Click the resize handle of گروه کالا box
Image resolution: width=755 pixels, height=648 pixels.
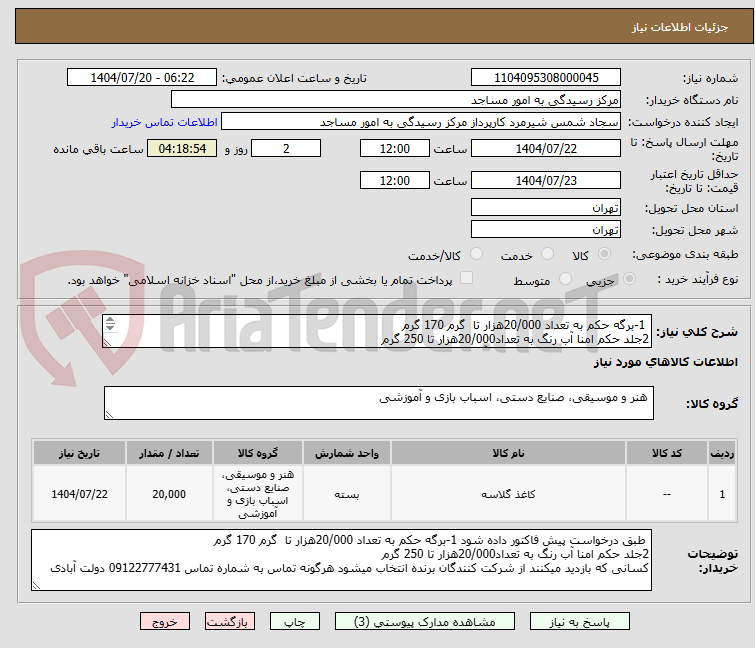(x=109, y=415)
